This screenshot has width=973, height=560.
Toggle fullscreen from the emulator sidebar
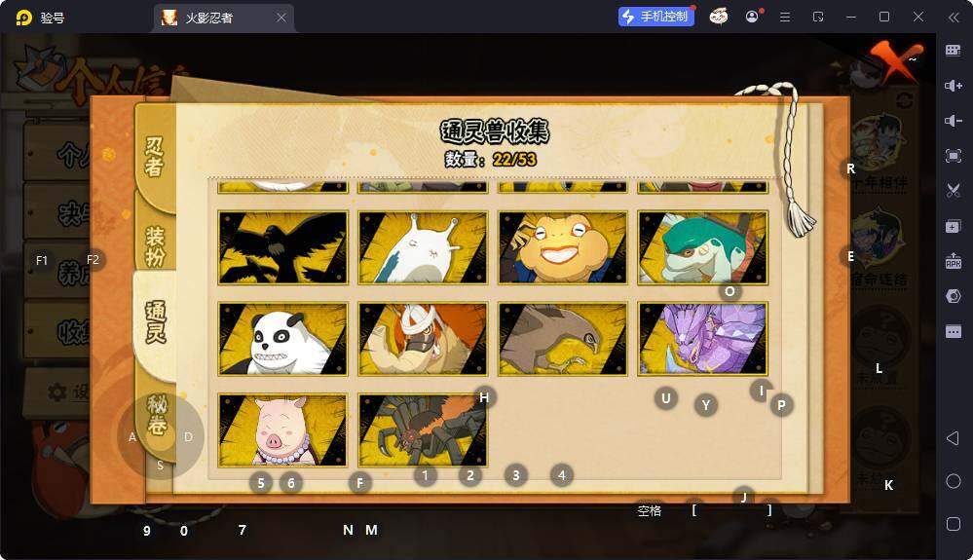click(x=954, y=156)
